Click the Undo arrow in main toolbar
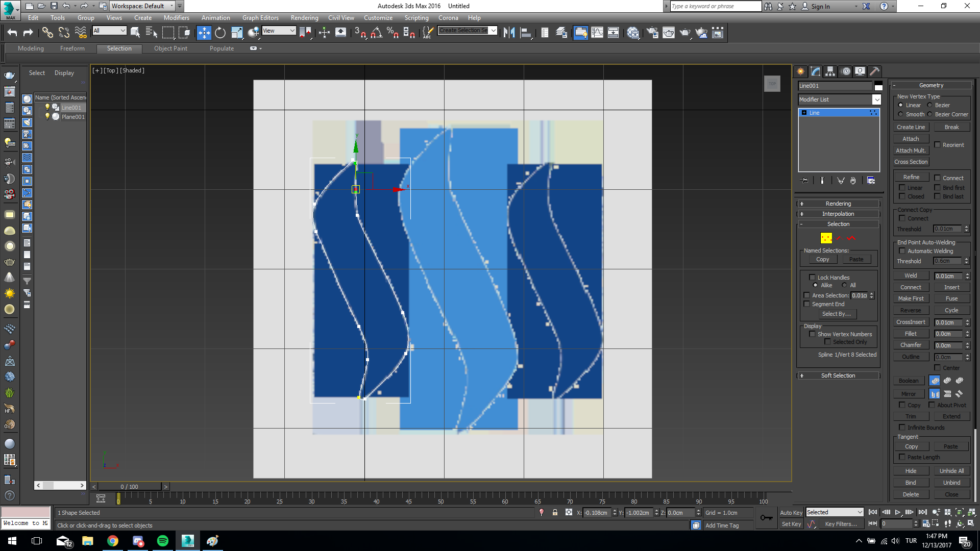This screenshot has width=980, height=551. click(12, 33)
